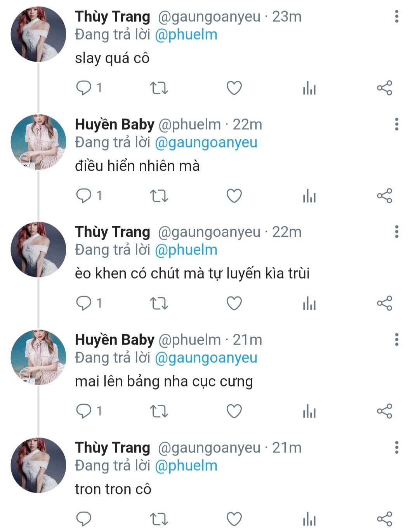This screenshot has width=413, height=532.
Task: Share the "tron tron cô" tweet
Action: [x=385, y=519]
